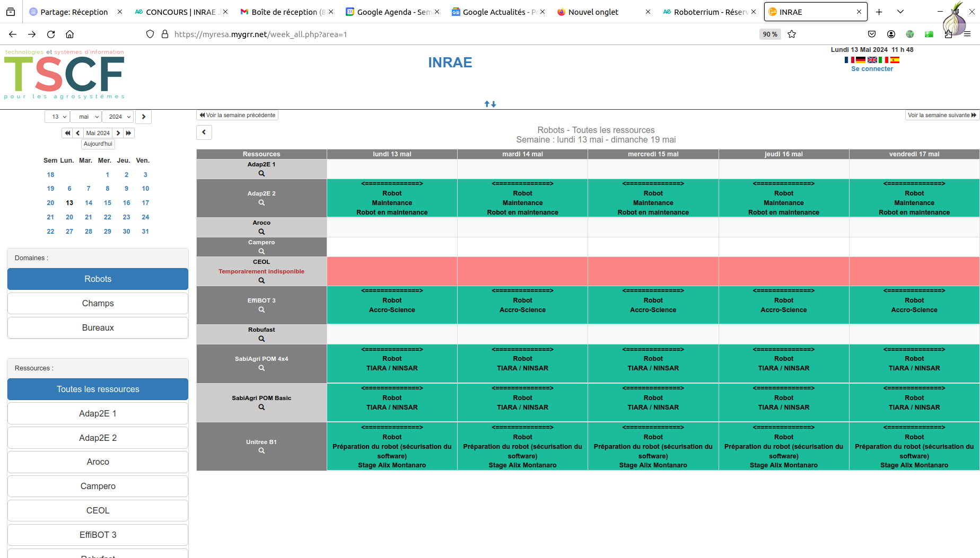Click the browser reload button
The image size is (980, 558).
pyautogui.click(x=51, y=34)
